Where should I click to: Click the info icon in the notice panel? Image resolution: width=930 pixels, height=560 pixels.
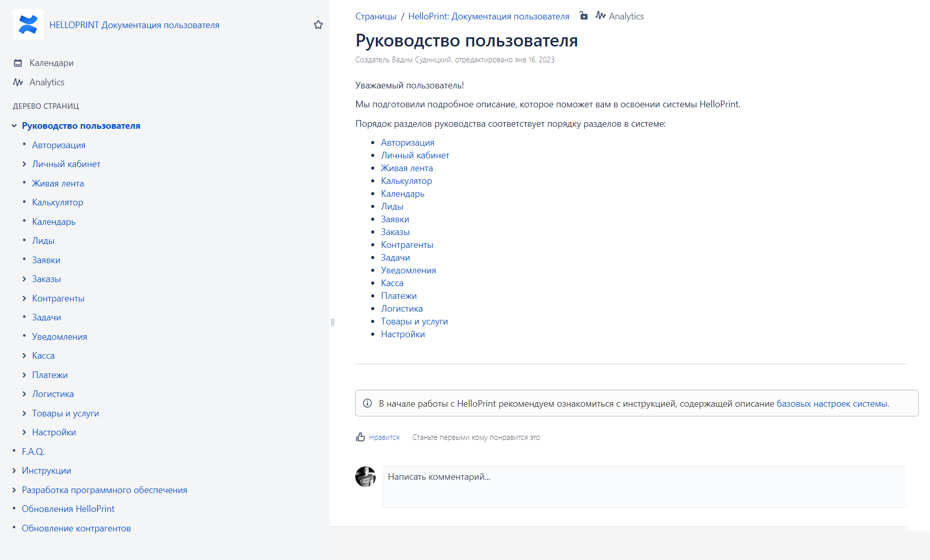click(367, 403)
